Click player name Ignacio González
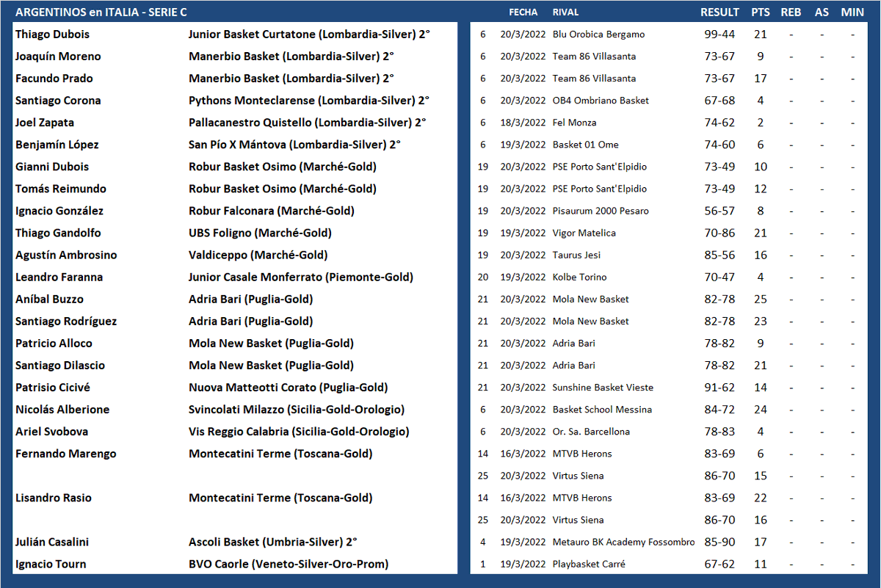The image size is (881, 588). coord(59,211)
